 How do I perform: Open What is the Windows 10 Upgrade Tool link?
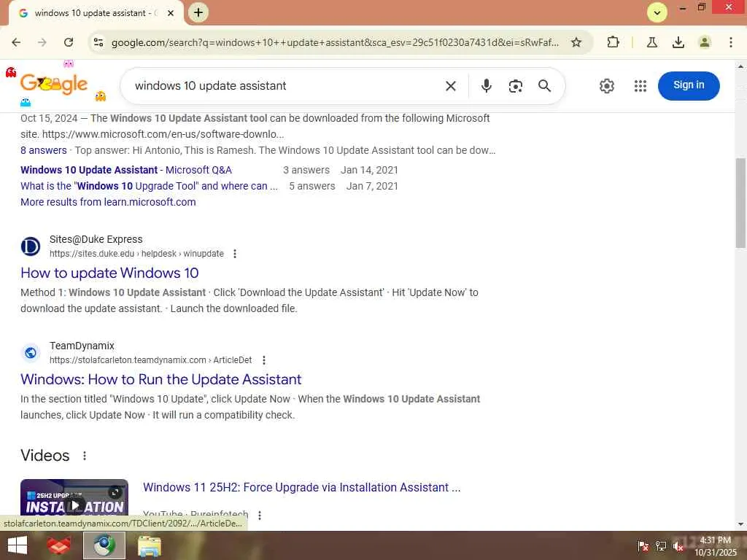(x=149, y=186)
